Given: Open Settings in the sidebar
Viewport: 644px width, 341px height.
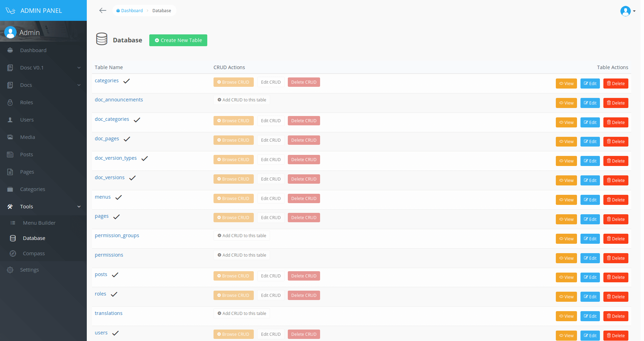Looking at the screenshot, I should [x=43, y=270].
